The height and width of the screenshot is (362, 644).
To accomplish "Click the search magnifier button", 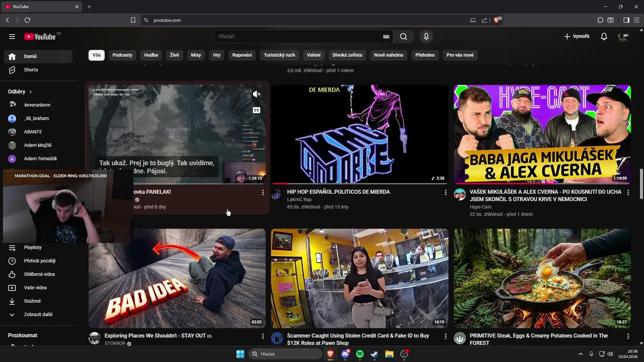I will (404, 36).
